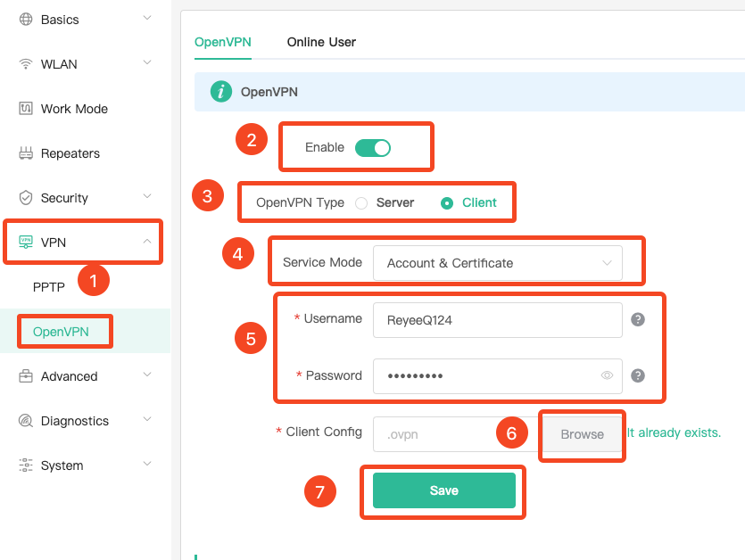
Task: Click the info icon in OpenVPN banner
Action: pyautogui.click(x=220, y=91)
